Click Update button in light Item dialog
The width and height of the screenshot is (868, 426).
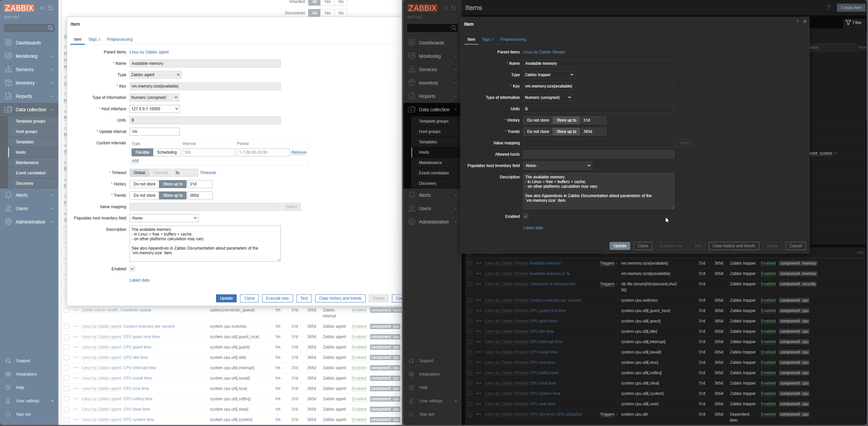point(226,298)
